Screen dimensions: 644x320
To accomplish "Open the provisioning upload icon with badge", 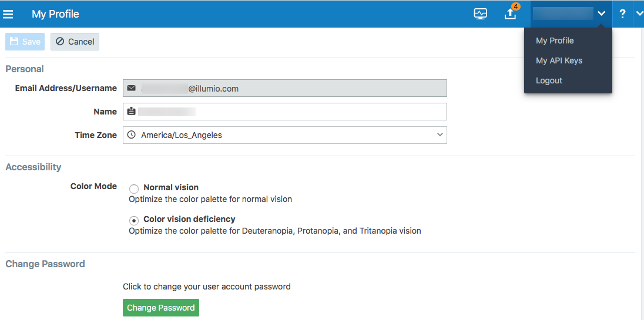I will click(511, 14).
